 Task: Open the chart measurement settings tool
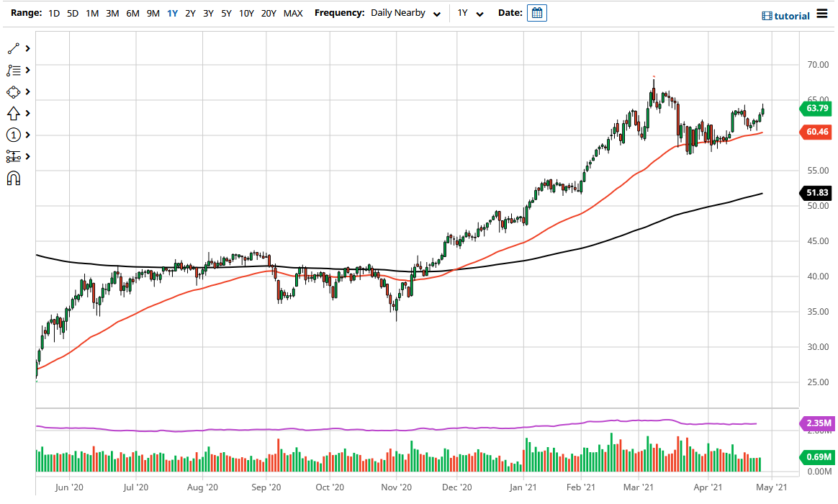(14, 156)
